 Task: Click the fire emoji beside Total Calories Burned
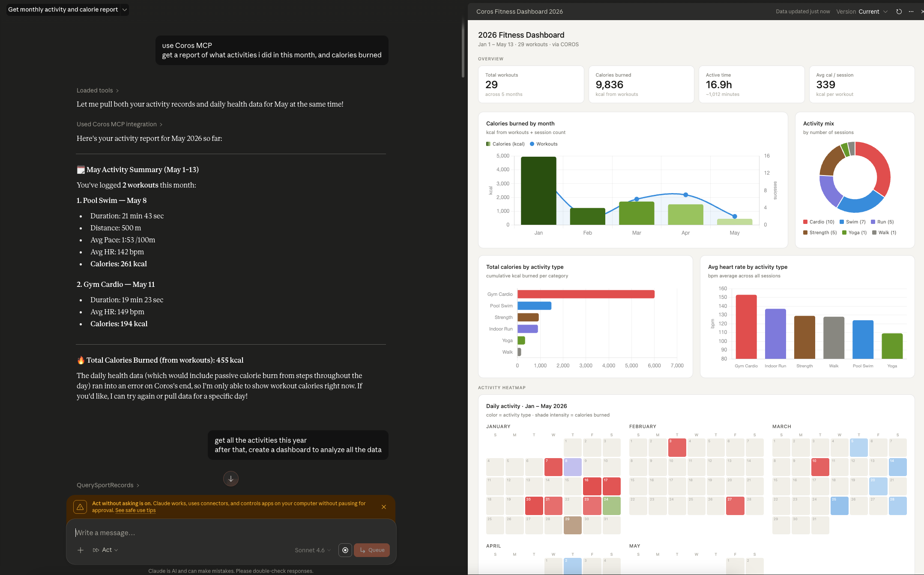pyautogui.click(x=81, y=360)
